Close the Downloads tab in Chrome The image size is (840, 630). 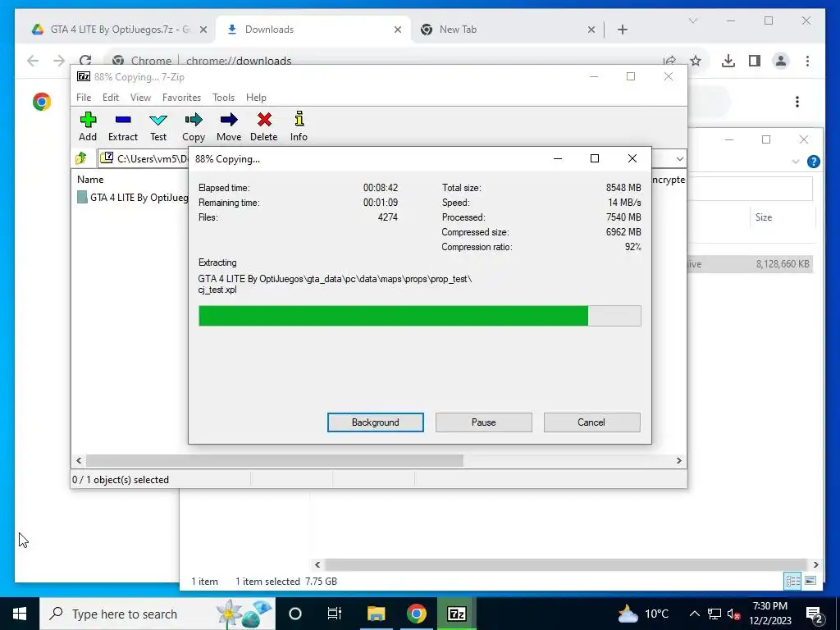(x=398, y=30)
